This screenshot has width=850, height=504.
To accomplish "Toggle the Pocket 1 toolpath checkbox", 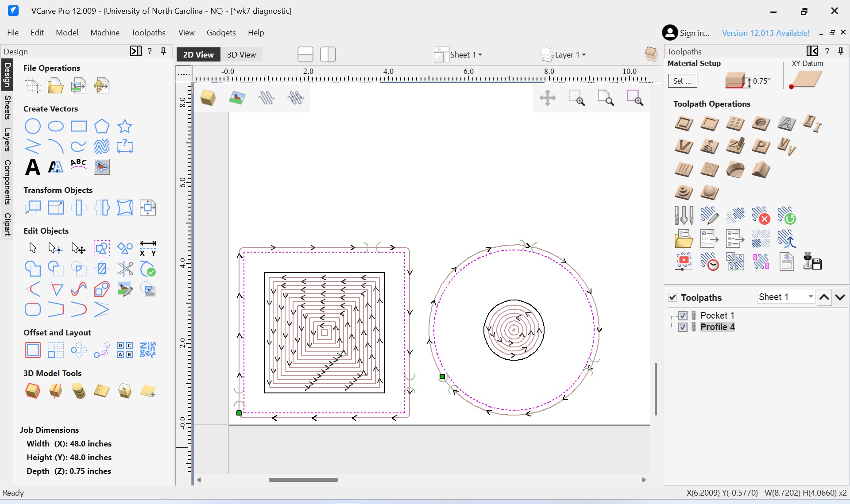I will 683,315.
